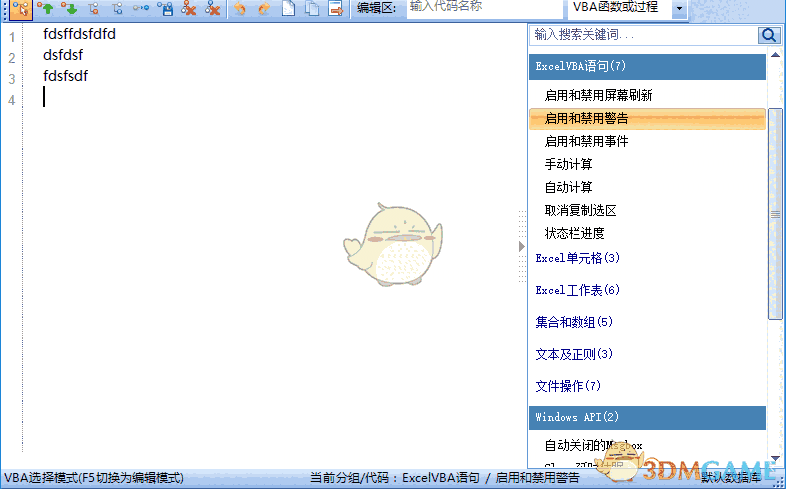
Task: Select the highlighted 启用和禁用警告 snippet
Action: point(647,118)
